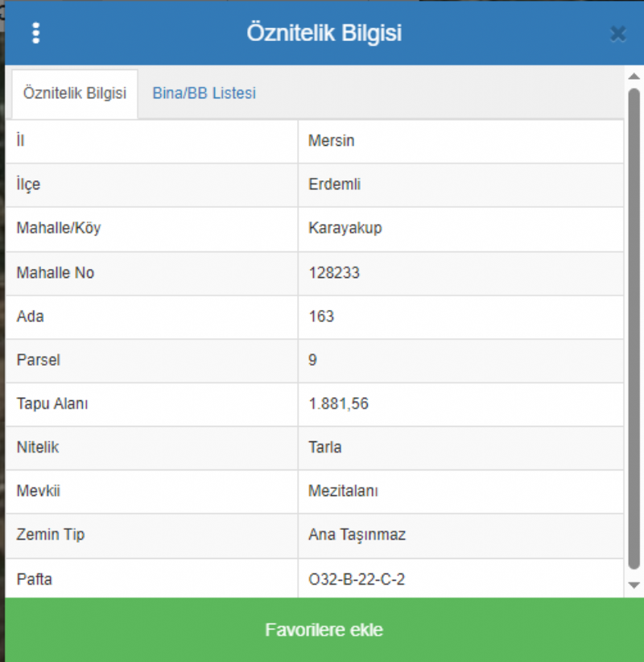
Task: Click the Mahalle/Köy row label
Action: tap(59, 228)
